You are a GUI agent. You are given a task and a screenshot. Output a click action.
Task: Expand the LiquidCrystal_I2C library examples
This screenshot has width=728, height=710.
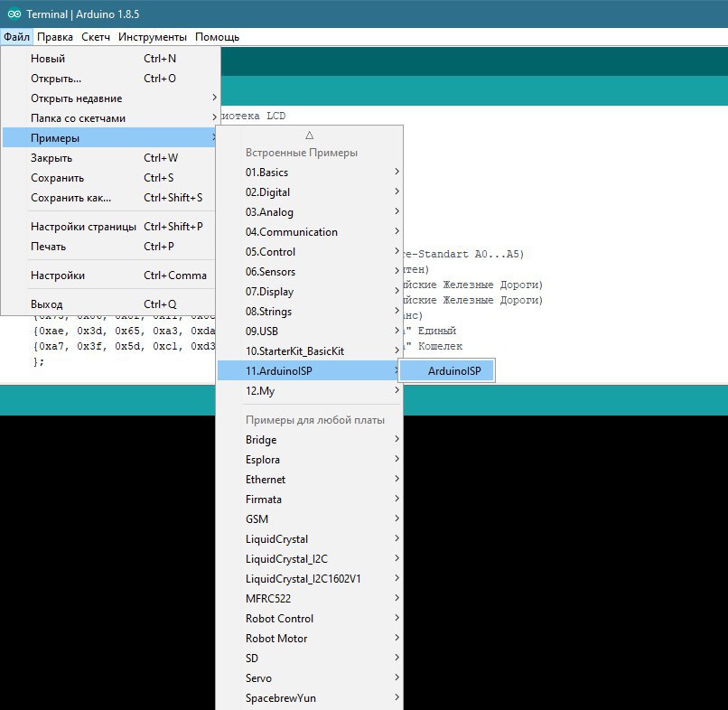tap(309, 558)
